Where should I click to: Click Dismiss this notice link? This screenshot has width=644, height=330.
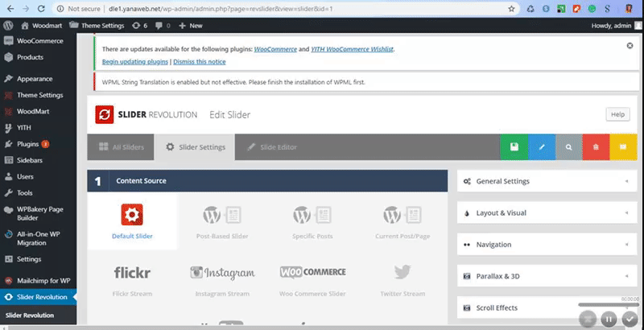199,61
